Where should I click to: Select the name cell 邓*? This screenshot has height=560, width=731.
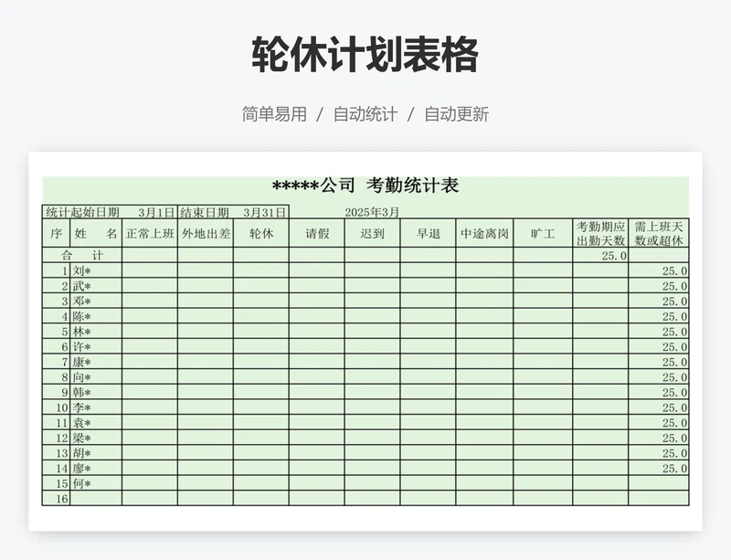96,301
